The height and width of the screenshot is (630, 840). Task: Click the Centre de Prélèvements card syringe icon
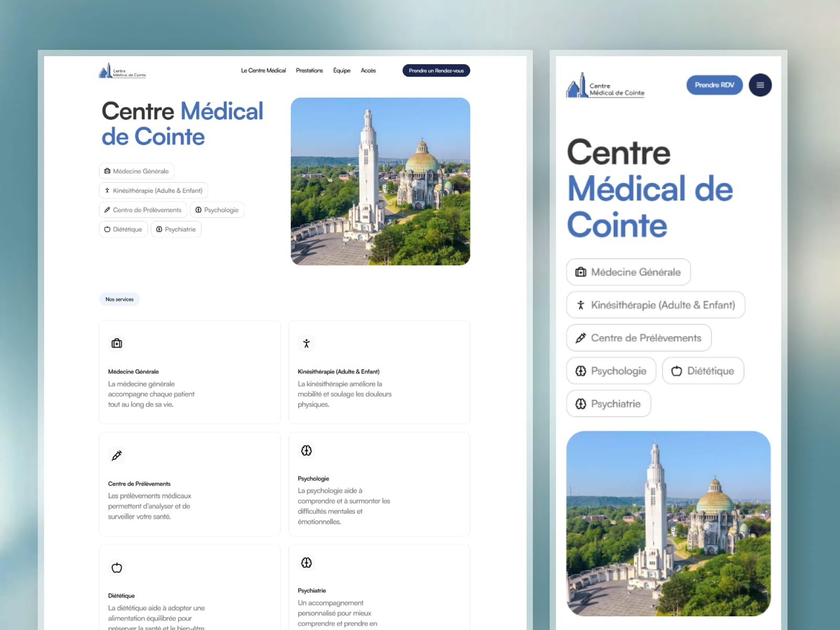point(117,455)
